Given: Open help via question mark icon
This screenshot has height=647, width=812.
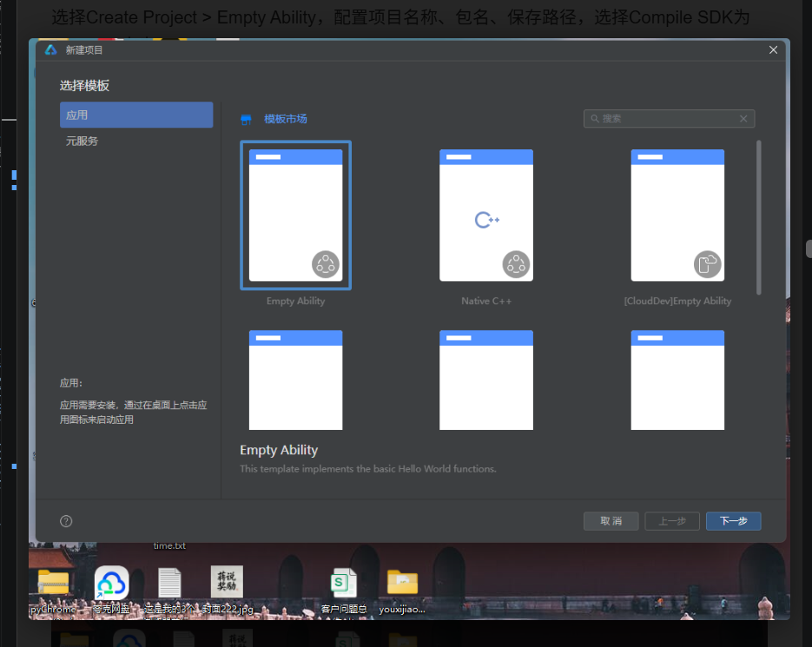Looking at the screenshot, I should point(66,521).
